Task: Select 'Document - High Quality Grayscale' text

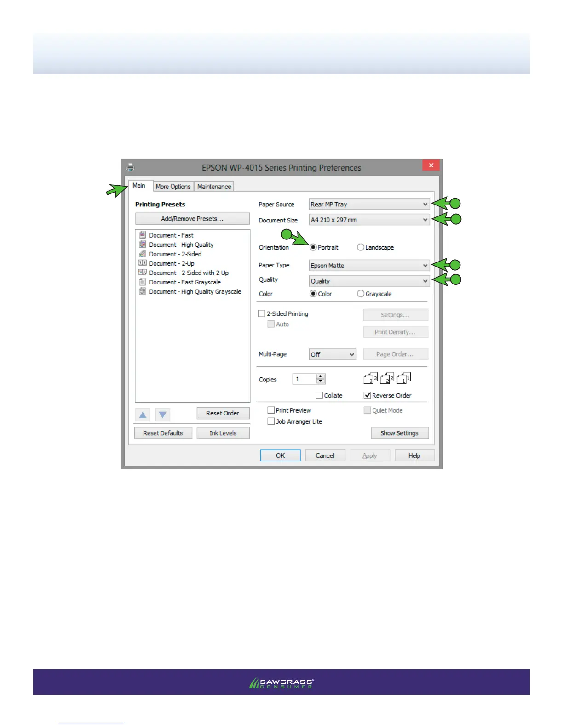Action: (x=195, y=291)
